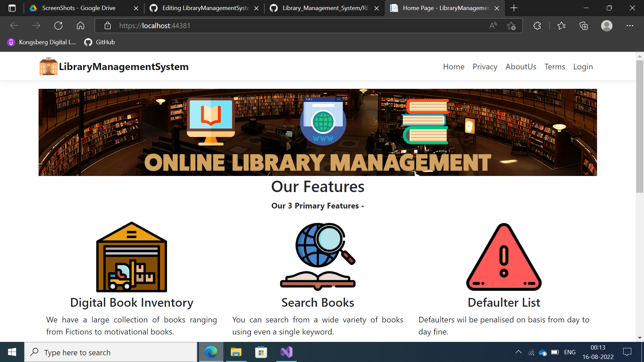The image size is (644, 362).
Task: Open the browser profile avatar
Action: point(607,25)
